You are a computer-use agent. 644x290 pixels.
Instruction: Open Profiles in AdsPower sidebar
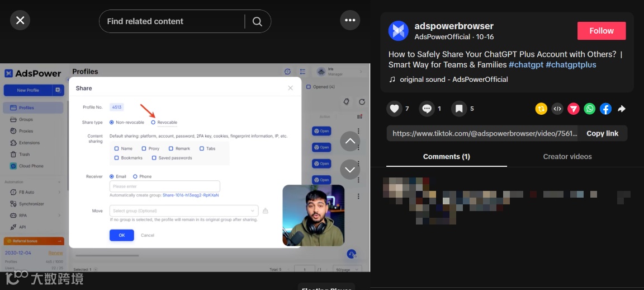33,108
